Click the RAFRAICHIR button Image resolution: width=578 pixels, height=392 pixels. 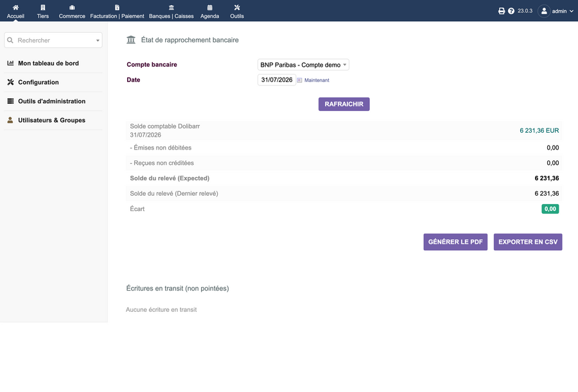point(344,105)
